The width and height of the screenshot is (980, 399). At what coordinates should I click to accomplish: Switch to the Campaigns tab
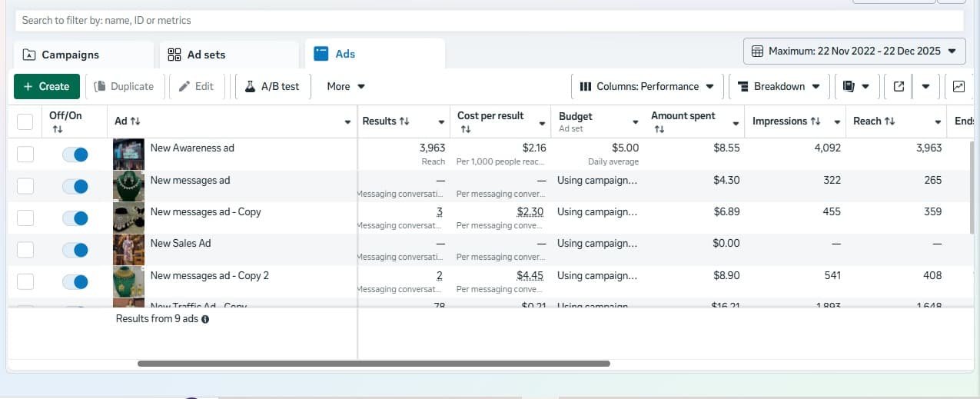pos(84,55)
